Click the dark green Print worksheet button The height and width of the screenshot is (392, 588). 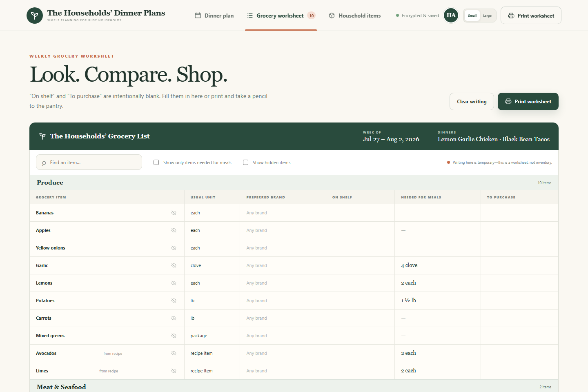(x=528, y=102)
